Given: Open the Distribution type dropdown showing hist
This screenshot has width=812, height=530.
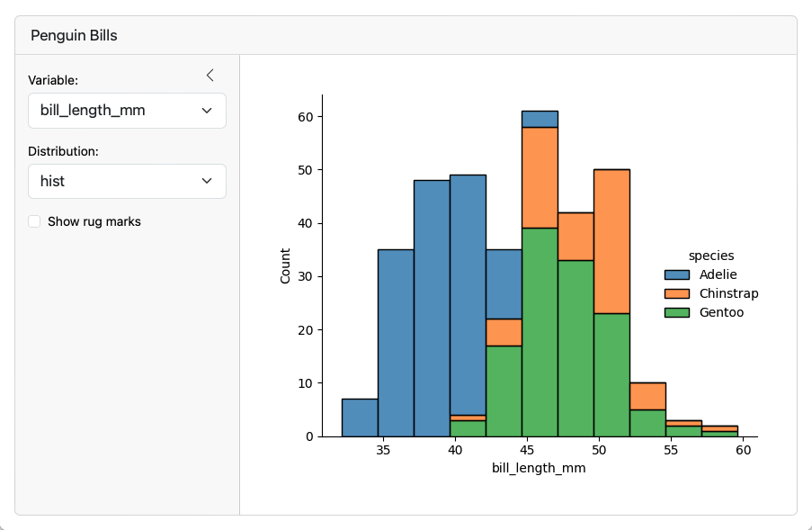Looking at the screenshot, I should pos(127,181).
